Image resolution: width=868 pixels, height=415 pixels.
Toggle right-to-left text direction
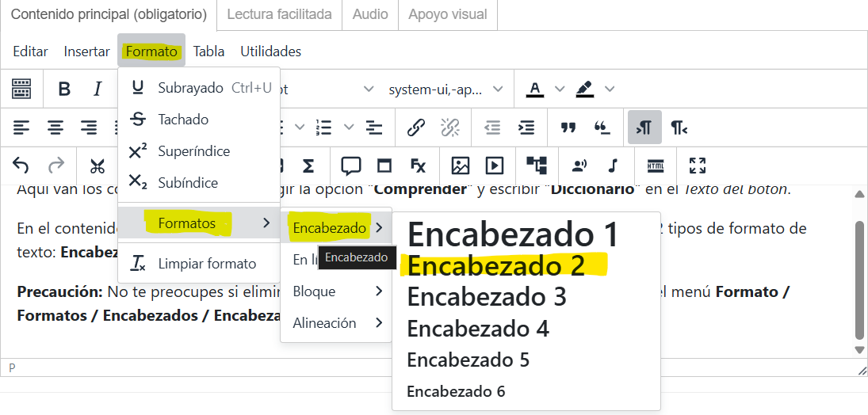coord(679,128)
